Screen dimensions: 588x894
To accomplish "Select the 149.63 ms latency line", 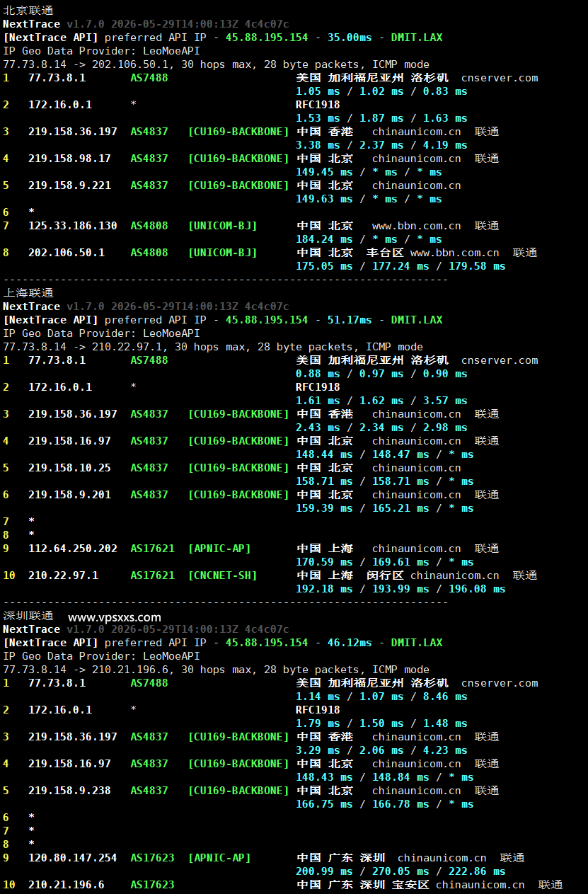I will coord(369,199).
